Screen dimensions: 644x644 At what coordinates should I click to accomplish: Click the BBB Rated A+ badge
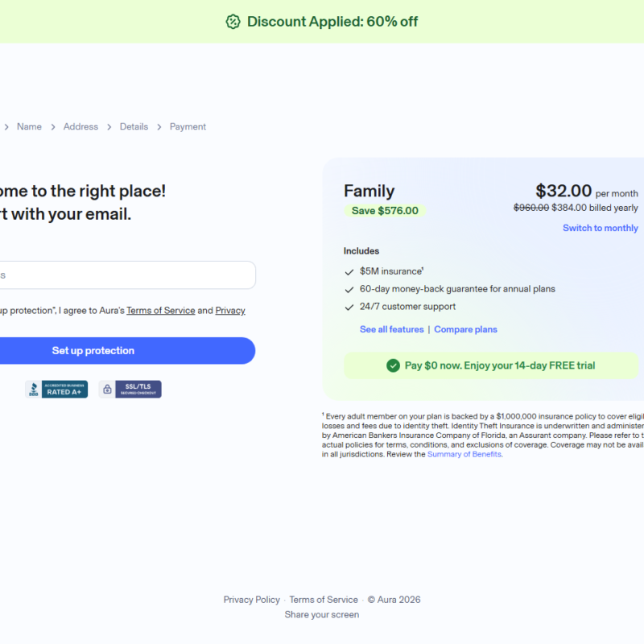coord(56,390)
